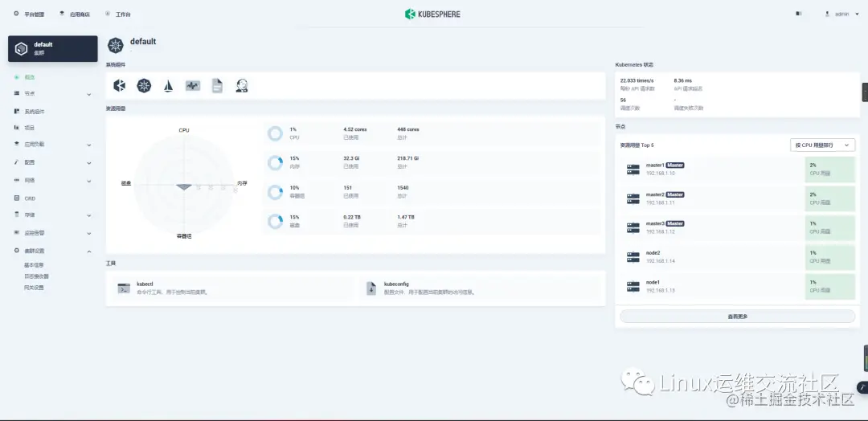Click the kubectl terminal icon
Screen dimensions: 868x421
pyautogui.click(x=124, y=288)
